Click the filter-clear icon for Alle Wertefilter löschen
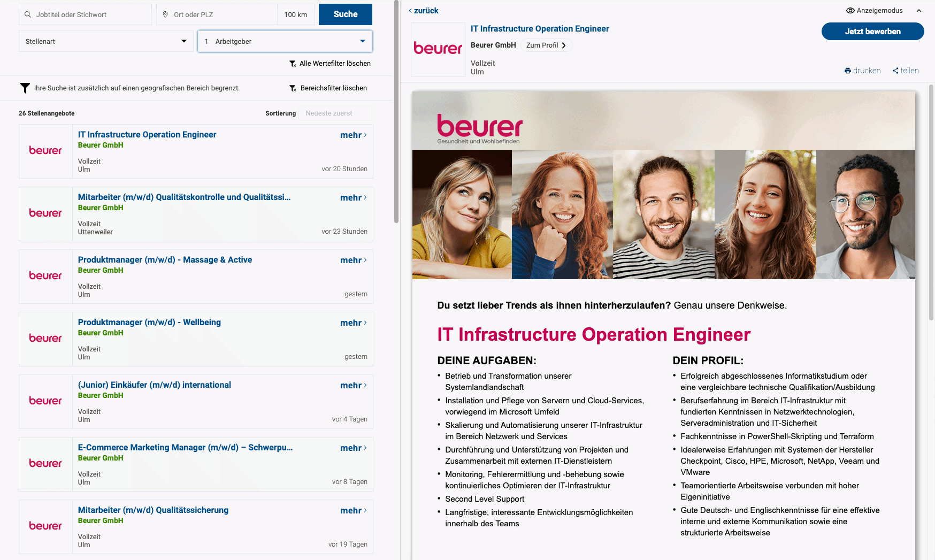 293,64
